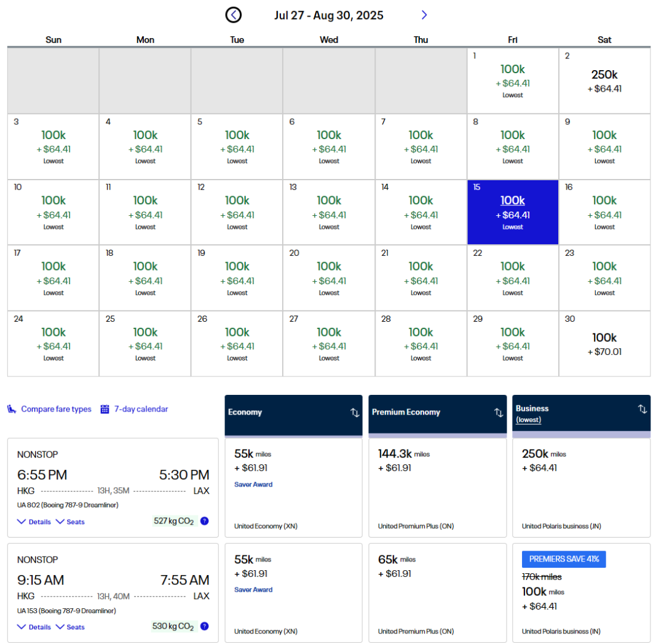Pick August 17 on the calendar
The width and height of the screenshot is (664, 644).
(53, 278)
